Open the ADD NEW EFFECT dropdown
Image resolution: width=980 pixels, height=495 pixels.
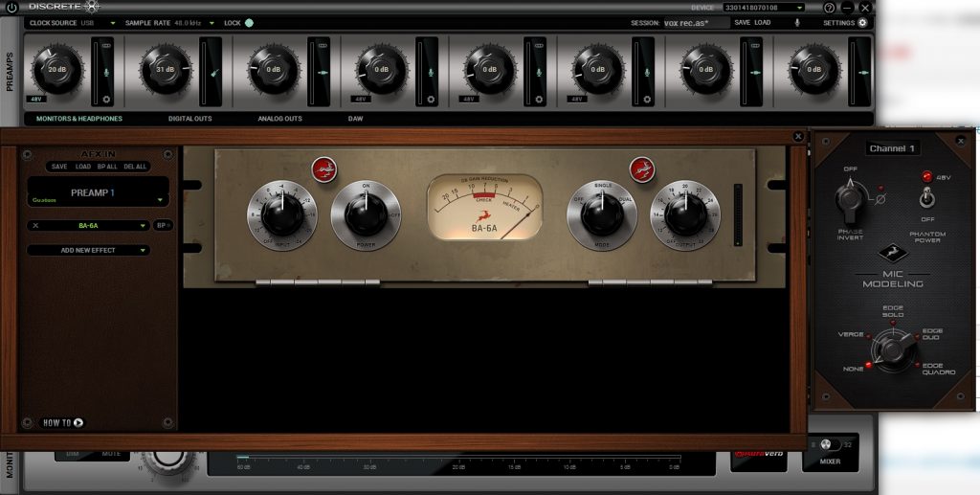[88, 250]
